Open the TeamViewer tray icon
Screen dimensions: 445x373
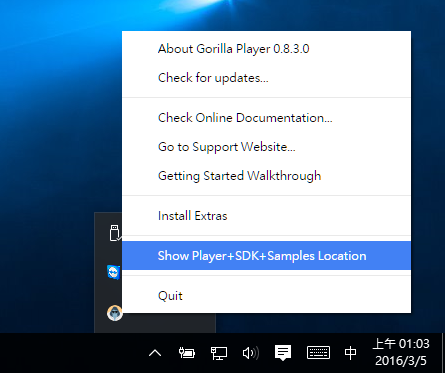click(x=114, y=272)
